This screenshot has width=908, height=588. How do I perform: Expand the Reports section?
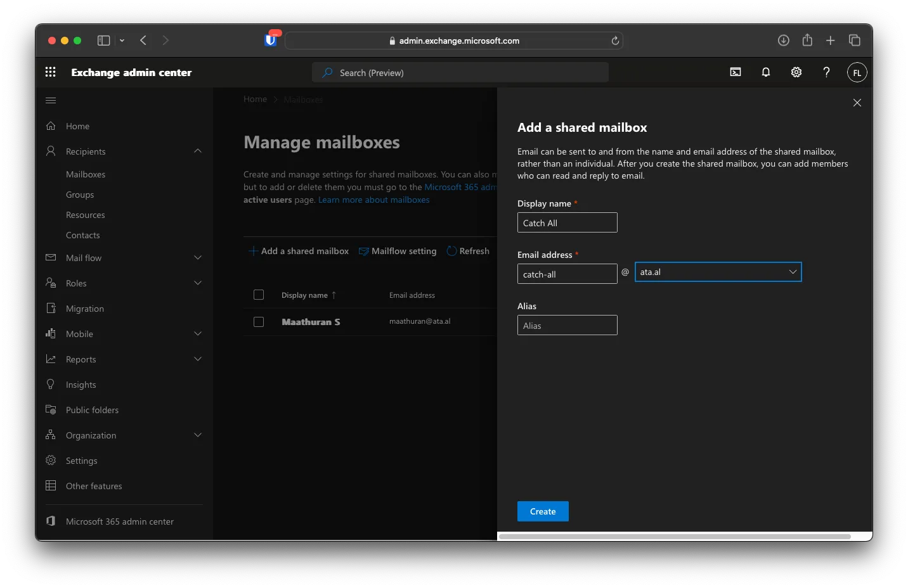click(198, 359)
